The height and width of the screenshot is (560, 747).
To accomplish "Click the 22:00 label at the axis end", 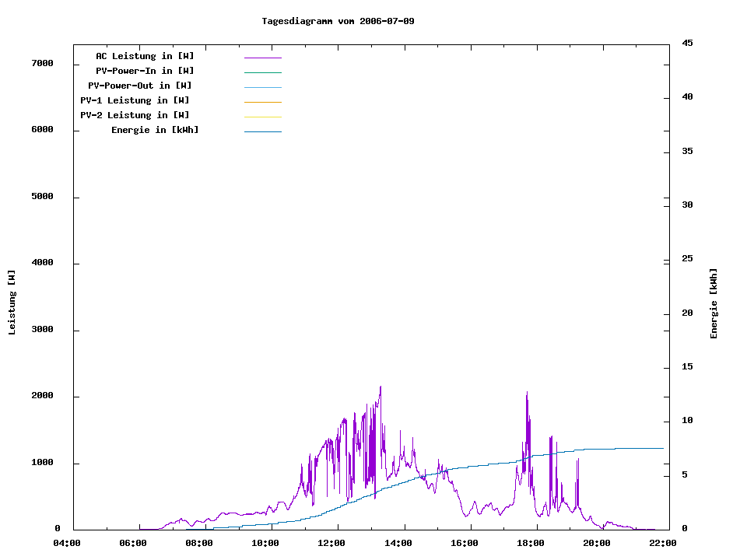I will pos(663,543).
